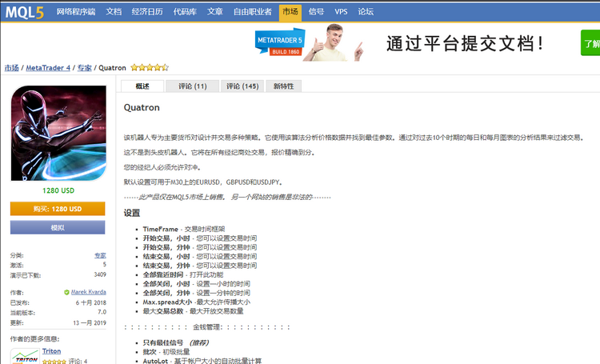Viewport: 600px width, 364px height.
Task: Open 信号 in top navigation
Action: click(x=316, y=12)
